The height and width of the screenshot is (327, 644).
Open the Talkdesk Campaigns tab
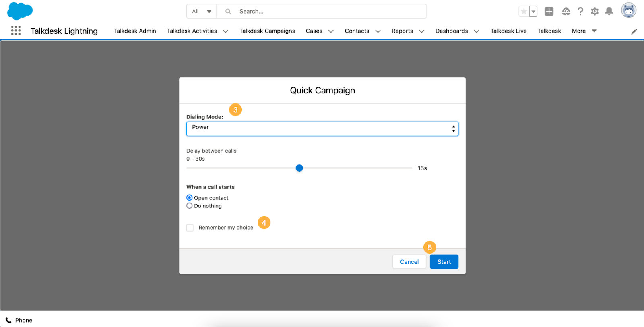tap(267, 31)
